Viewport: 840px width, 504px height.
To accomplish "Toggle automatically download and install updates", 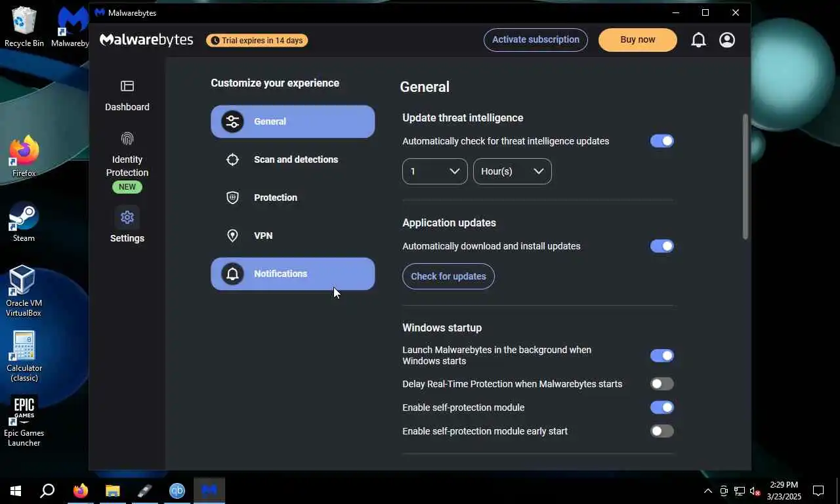I will (x=661, y=246).
